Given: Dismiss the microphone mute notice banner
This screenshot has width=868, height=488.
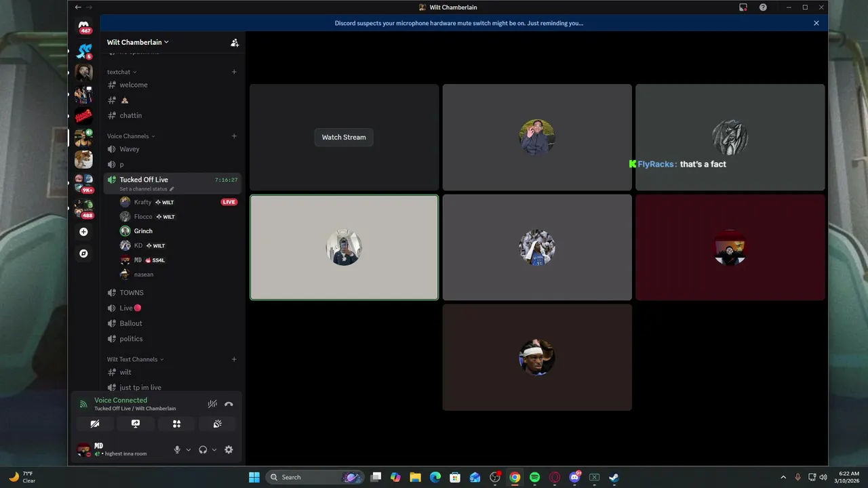Looking at the screenshot, I should [816, 23].
